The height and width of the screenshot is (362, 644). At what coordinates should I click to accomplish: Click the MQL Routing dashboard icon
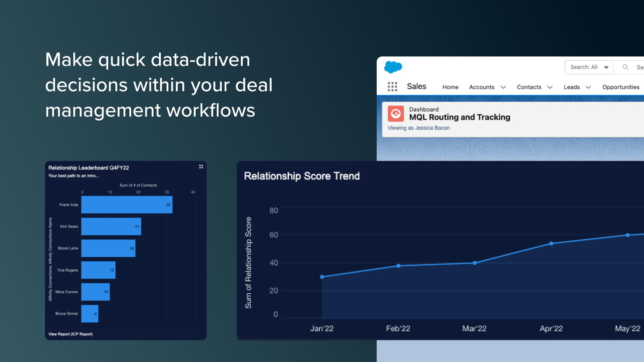click(396, 114)
